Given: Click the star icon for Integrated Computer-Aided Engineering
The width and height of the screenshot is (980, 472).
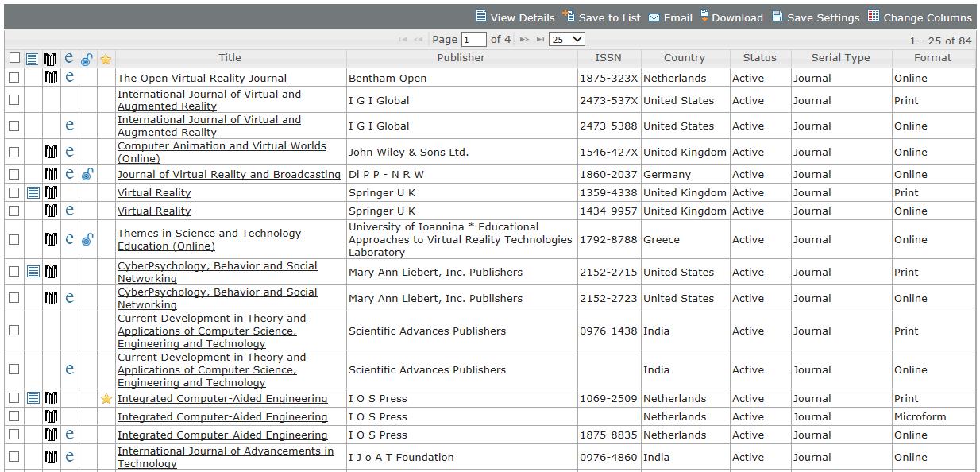Looking at the screenshot, I should pyautogui.click(x=106, y=399).
